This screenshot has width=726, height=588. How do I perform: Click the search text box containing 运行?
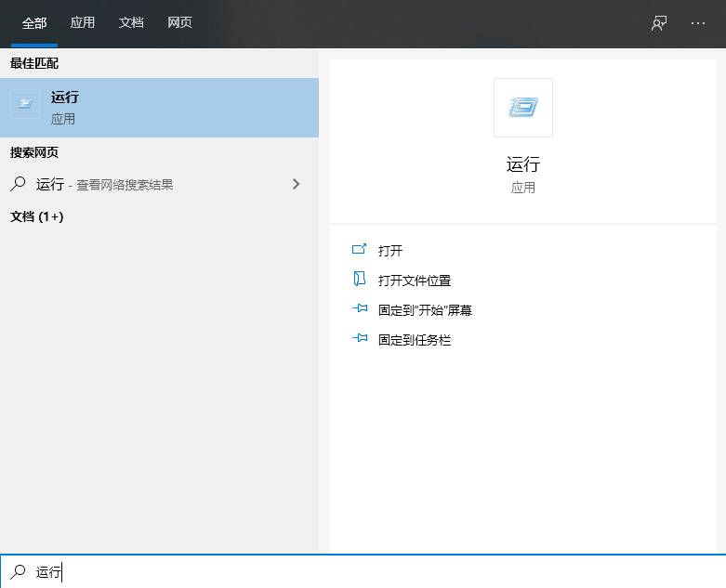coord(372,572)
